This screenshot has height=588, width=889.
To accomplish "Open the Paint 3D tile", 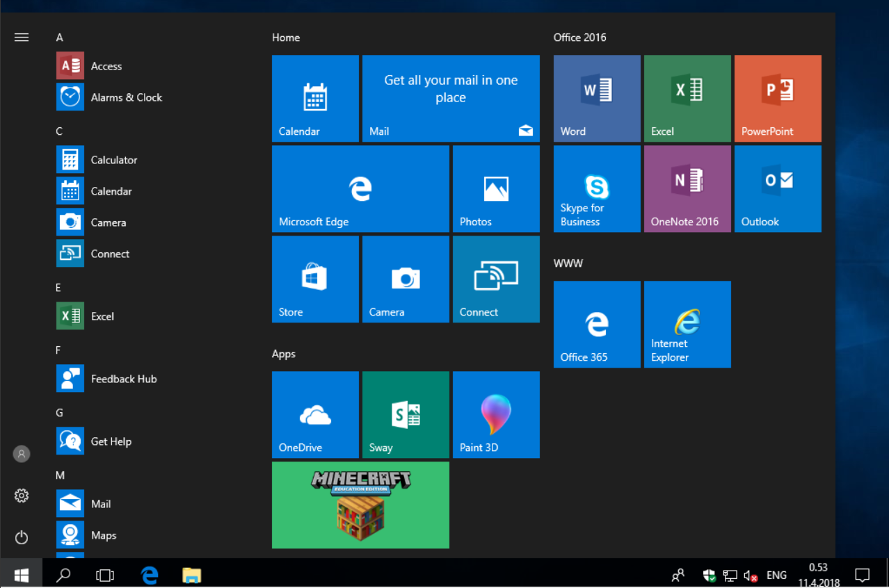I will tap(496, 415).
